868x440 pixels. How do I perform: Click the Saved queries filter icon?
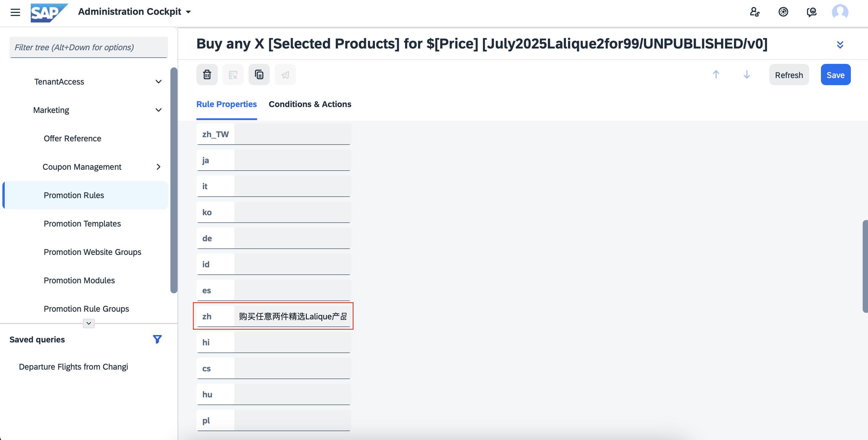[x=157, y=339]
